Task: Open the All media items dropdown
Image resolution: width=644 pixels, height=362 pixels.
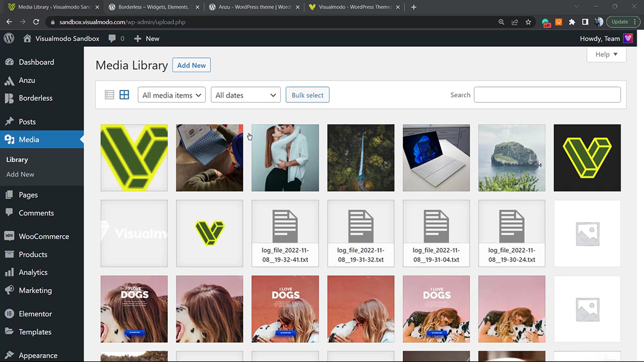Action: pyautogui.click(x=172, y=95)
